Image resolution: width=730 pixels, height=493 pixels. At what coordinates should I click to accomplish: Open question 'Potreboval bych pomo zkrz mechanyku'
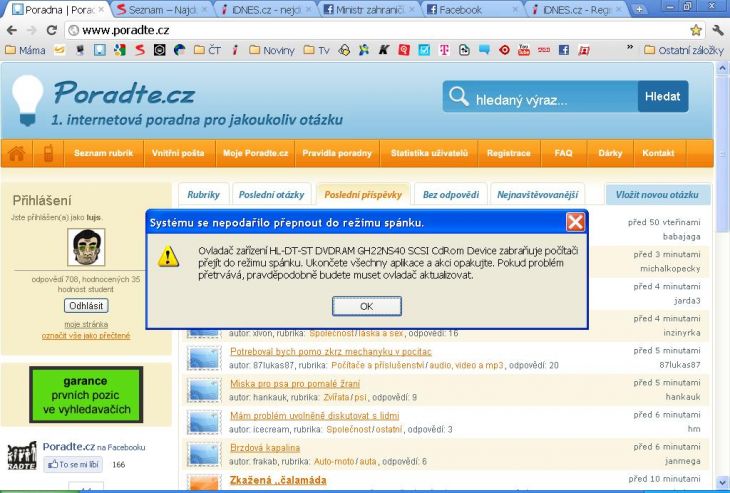pyautogui.click(x=331, y=351)
